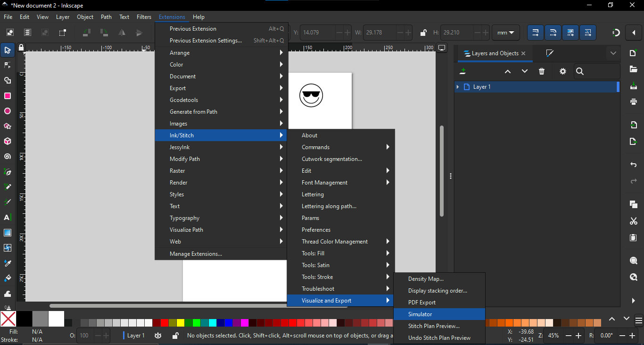Click the Zoom drawing magnifier icon
This screenshot has height=345, width=644.
(634, 277)
